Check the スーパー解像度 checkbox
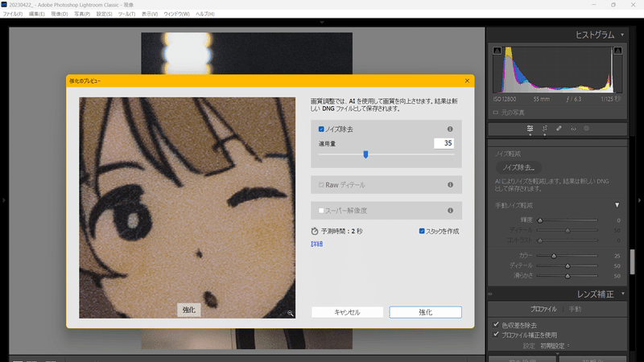 (x=321, y=211)
